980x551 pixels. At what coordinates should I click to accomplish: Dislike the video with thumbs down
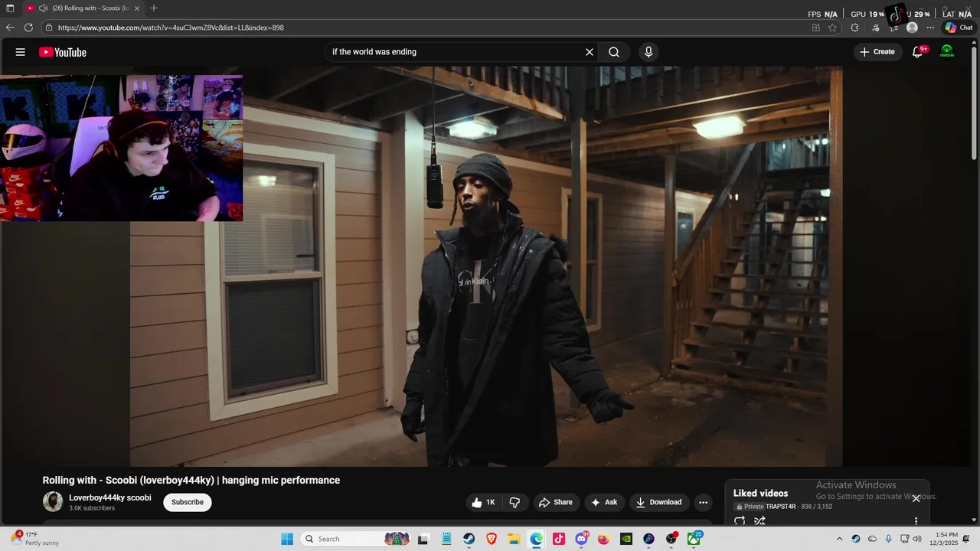point(514,502)
